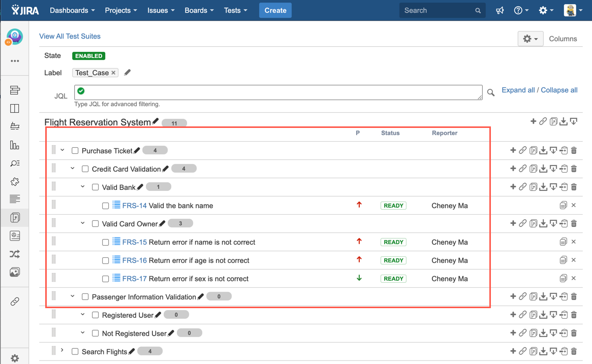Open the gear dropdown beside Columns

click(530, 39)
